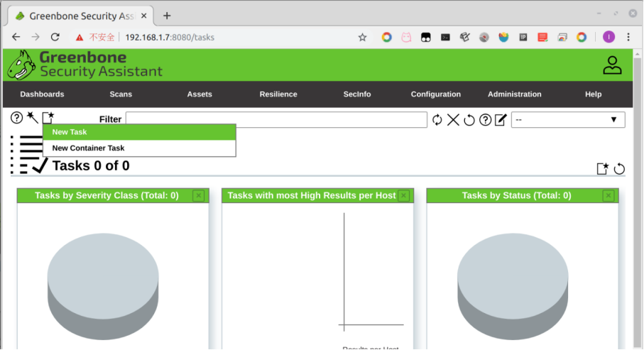Edit the filter using the pencil icon

click(501, 120)
